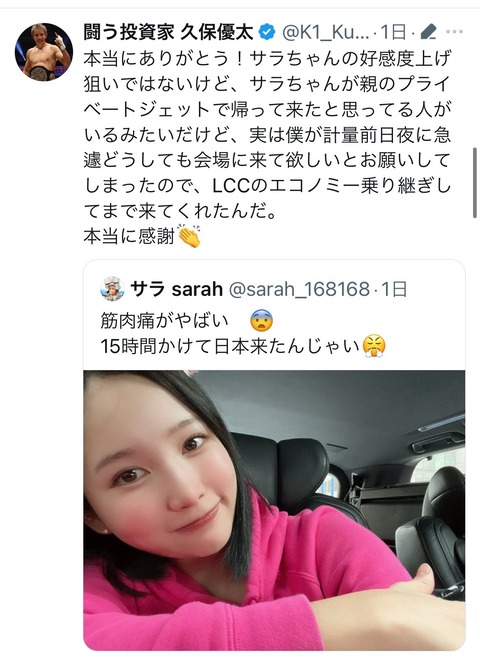The height and width of the screenshot is (657, 480).
Task: Open the @sarah_168168 handle
Action: [x=299, y=289]
